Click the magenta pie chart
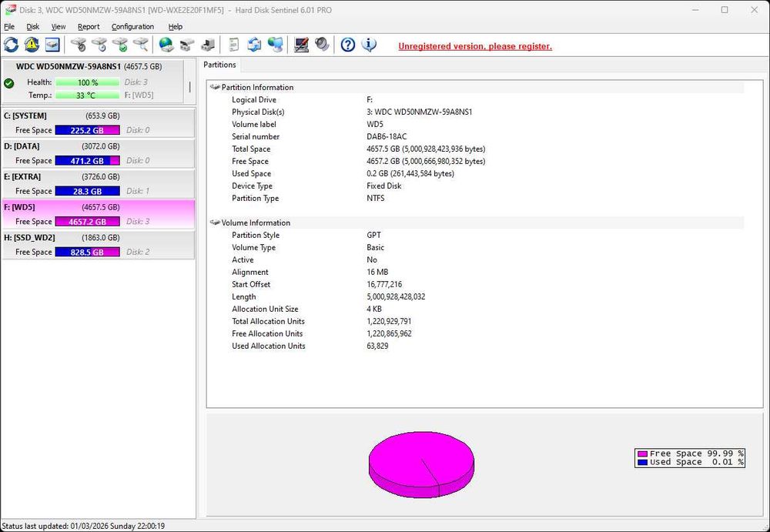The width and height of the screenshot is (770, 532). point(421,464)
